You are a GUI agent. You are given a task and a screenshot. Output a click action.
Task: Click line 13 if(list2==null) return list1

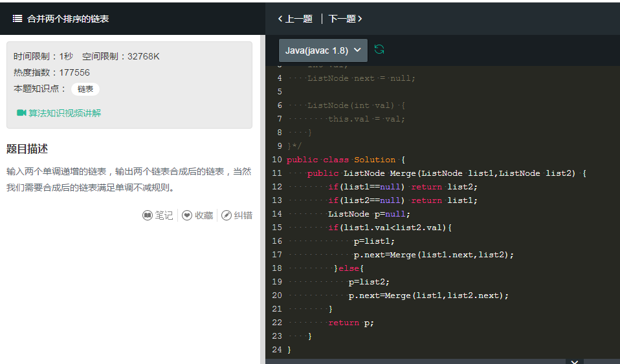pos(403,200)
